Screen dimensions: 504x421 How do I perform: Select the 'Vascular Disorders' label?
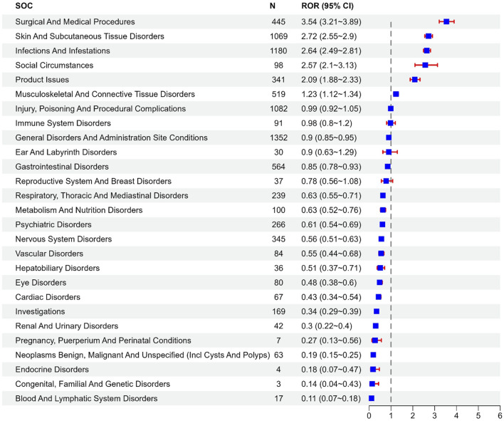[49, 254]
